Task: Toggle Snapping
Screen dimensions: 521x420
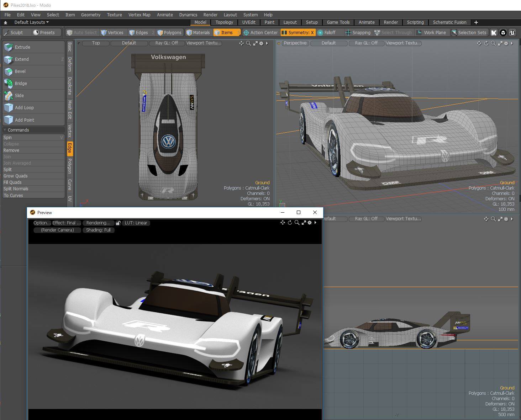Action: tap(358, 32)
